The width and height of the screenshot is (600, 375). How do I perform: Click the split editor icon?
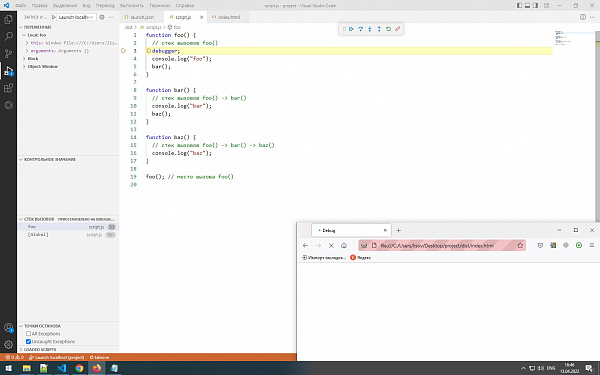[582, 17]
